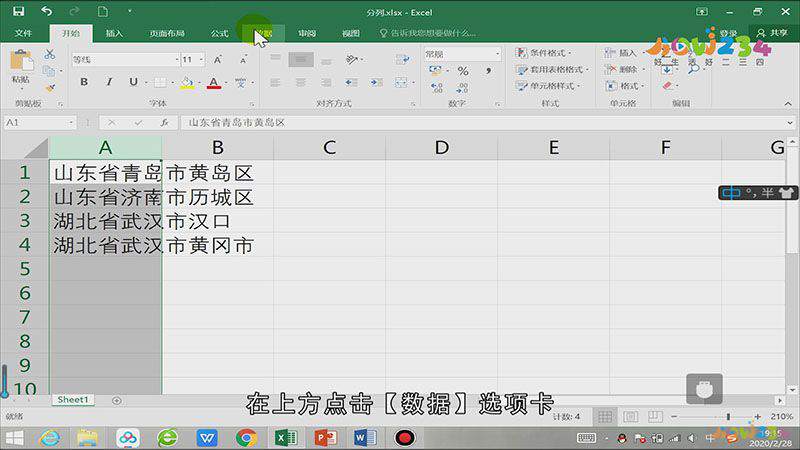This screenshot has width=800, height=450.
Task: Click the Cut scissors icon
Action: pos(49,54)
